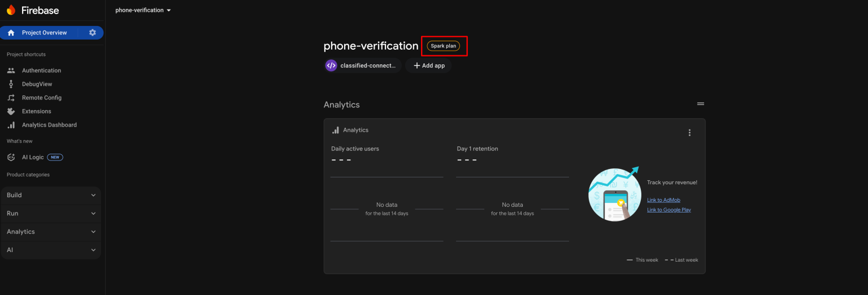Click the Analytics section reorder handle
The height and width of the screenshot is (295, 868).
click(701, 104)
